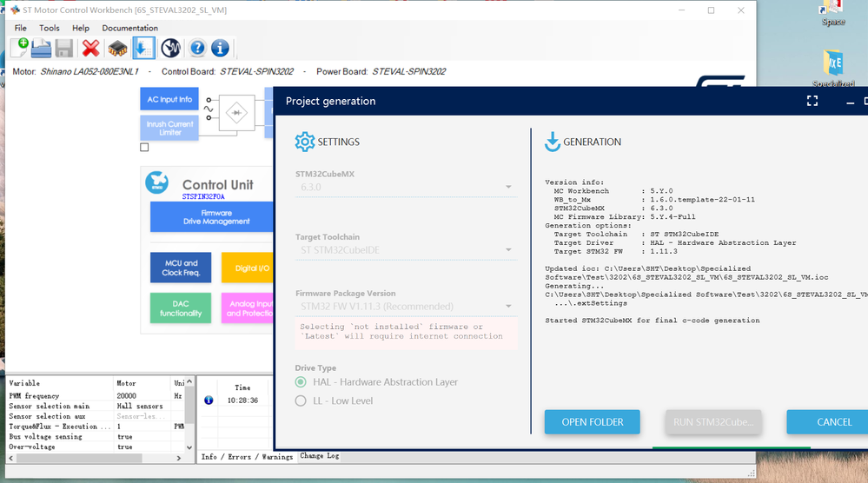Viewport: 868px width, 483px height.
Task: Click the variable list vertical scrollbar thumb
Action: click(189, 404)
